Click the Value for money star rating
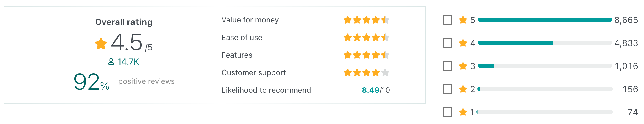This screenshot has width=644, height=124. click(x=367, y=20)
